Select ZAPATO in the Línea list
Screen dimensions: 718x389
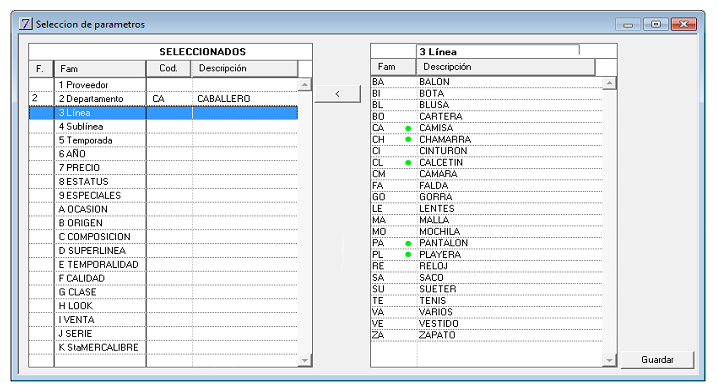click(x=487, y=335)
